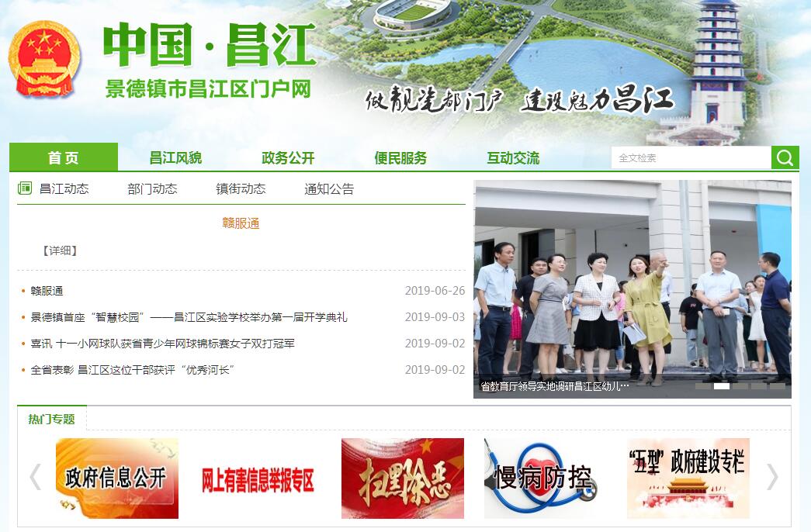811x532 pixels.
Task: Show previous topics with left carousel arrow
Action: (x=35, y=477)
